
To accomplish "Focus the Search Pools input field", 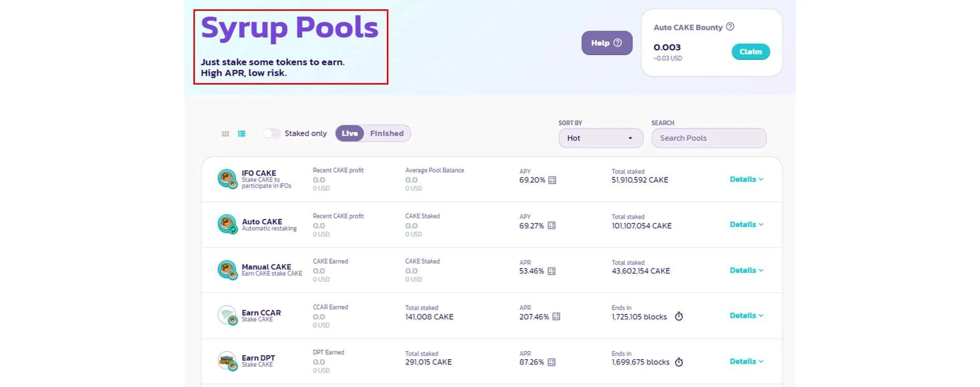I will tap(708, 138).
